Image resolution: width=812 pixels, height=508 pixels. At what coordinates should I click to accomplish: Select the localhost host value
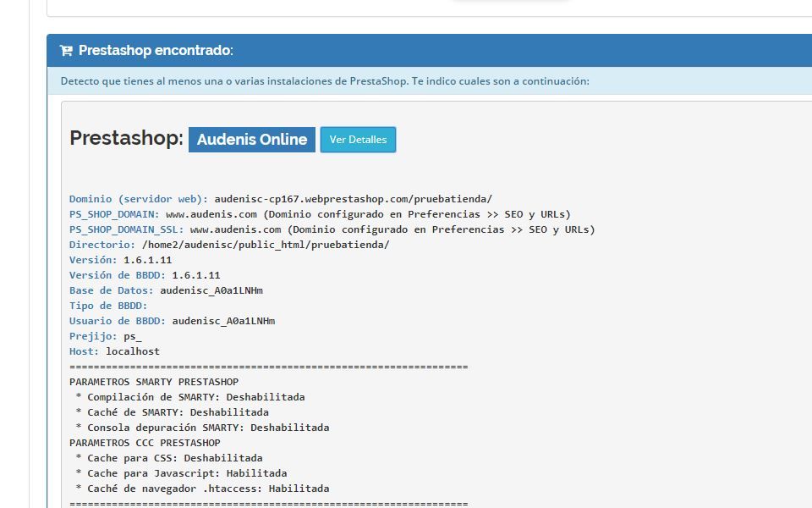pyautogui.click(x=133, y=351)
